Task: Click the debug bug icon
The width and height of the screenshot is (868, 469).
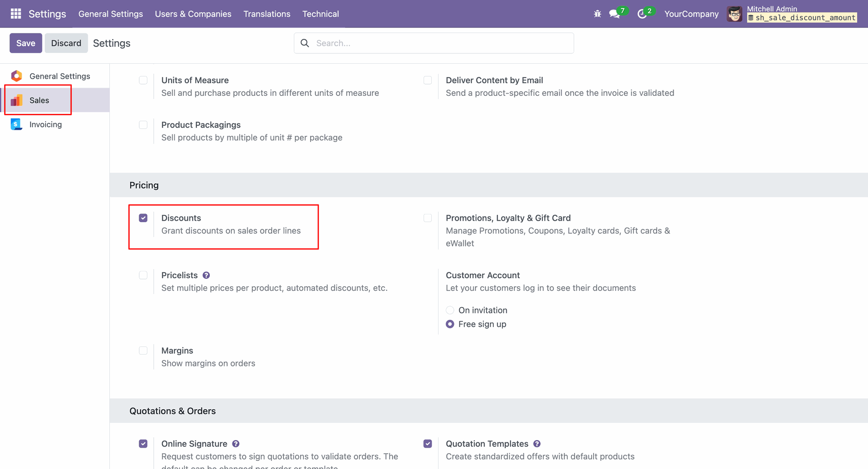Action: click(x=597, y=14)
